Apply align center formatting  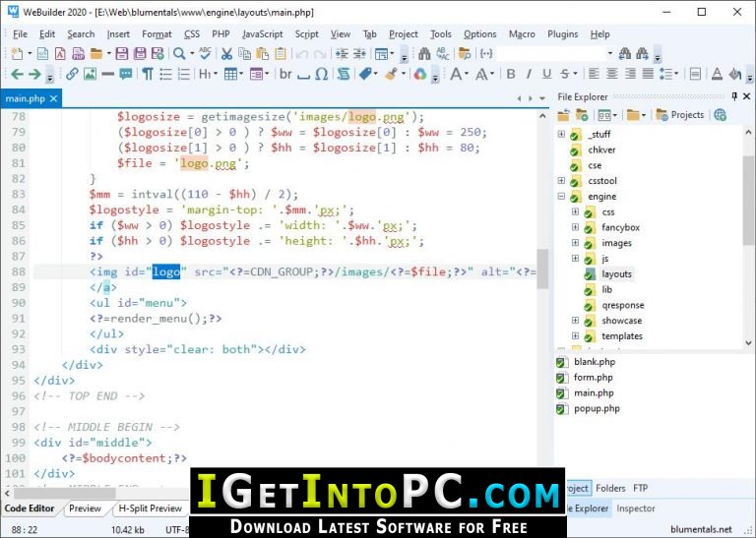click(612, 74)
